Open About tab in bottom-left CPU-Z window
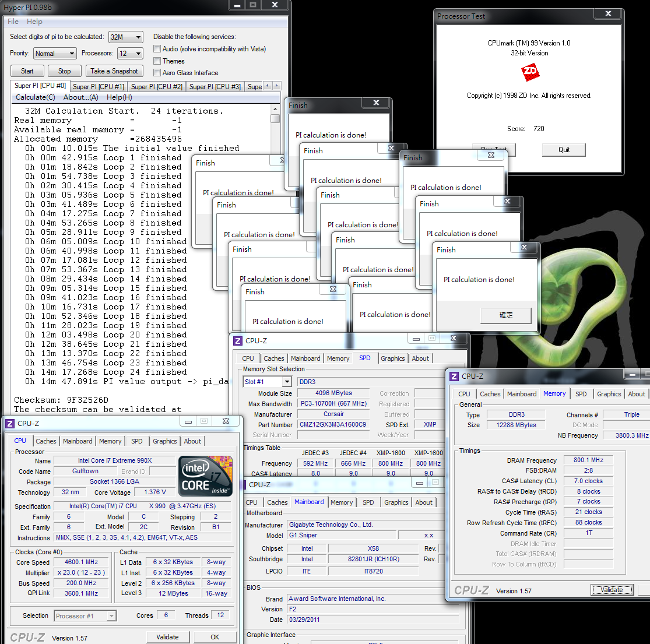Screen dimensions: 650x644 [x=192, y=441]
